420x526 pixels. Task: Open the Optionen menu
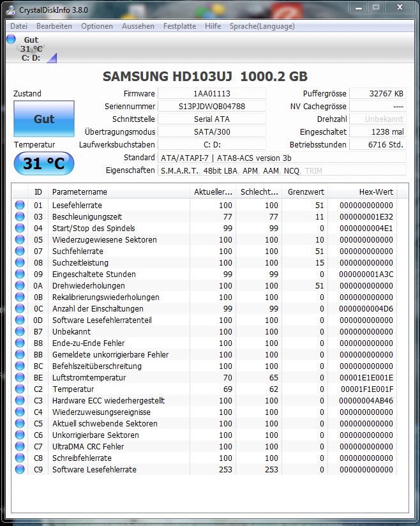click(97, 26)
